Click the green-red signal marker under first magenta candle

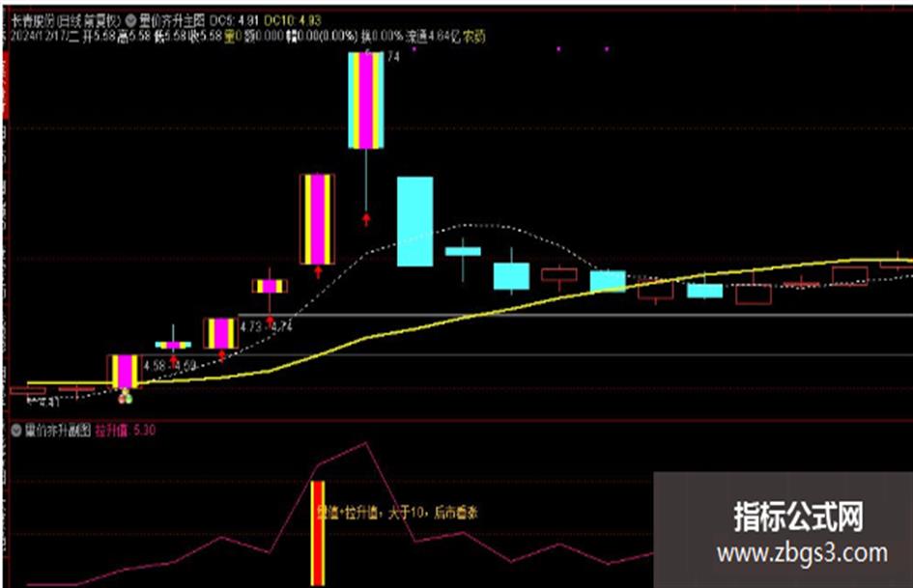[126, 397]
